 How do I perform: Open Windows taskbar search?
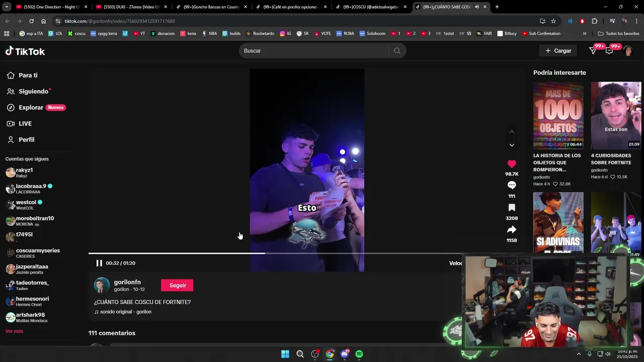pos(300,354)
